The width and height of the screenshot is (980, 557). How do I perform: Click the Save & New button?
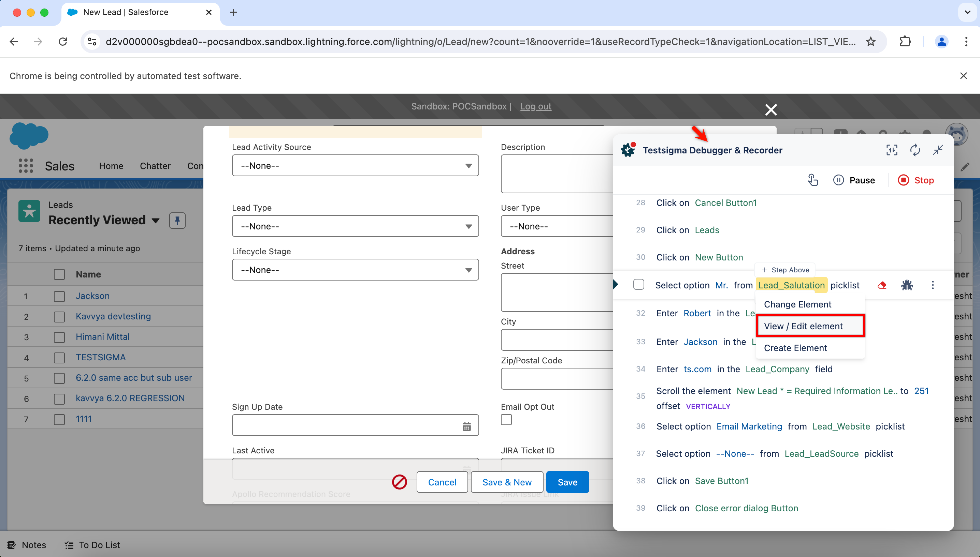506,482
